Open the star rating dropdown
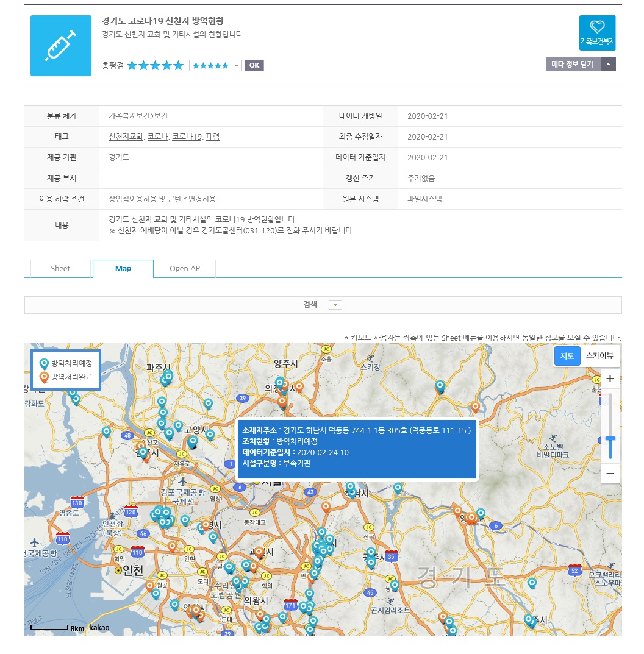This screenshot has width=644, height=654. tap(216, 65)
